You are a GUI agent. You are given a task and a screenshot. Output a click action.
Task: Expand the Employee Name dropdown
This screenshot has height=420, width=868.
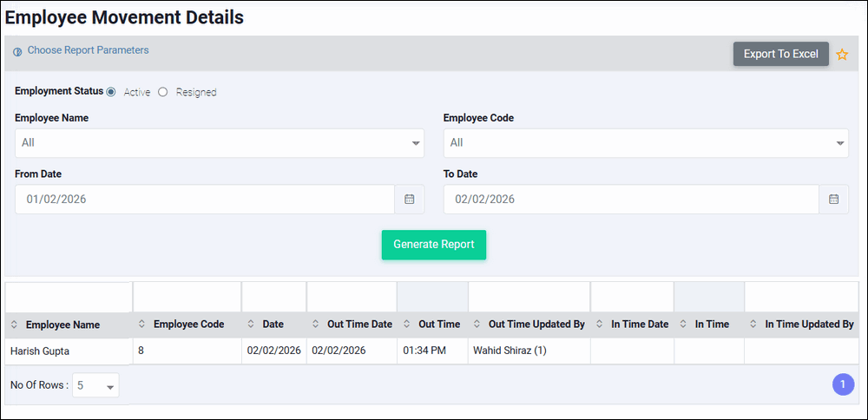[x=219, y=143]
